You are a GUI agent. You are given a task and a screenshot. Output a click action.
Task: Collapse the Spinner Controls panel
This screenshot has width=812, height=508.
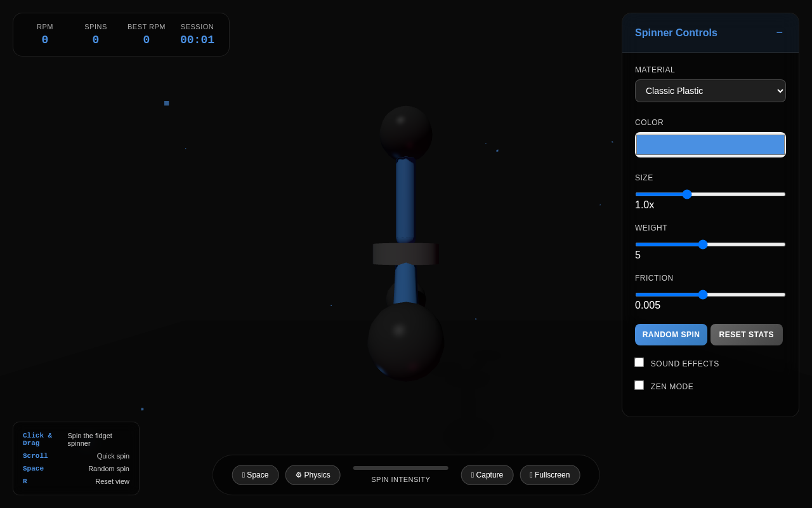(779, 32)
